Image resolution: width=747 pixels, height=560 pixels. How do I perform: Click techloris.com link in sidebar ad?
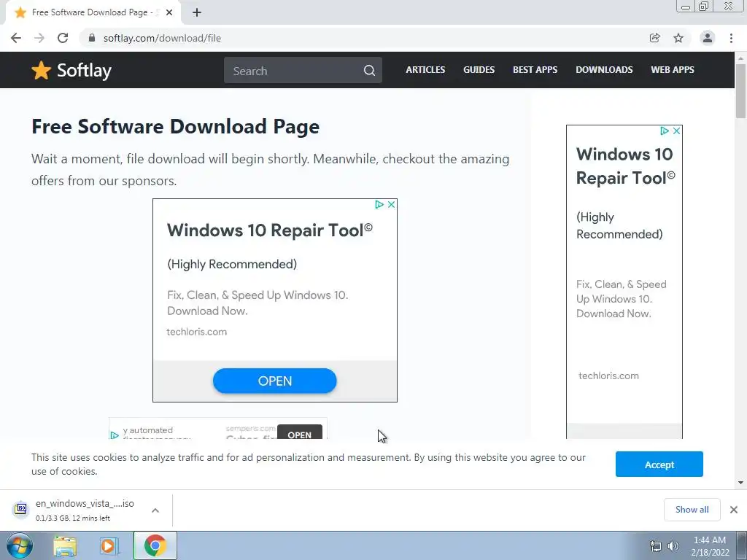(x=608, y=376)
